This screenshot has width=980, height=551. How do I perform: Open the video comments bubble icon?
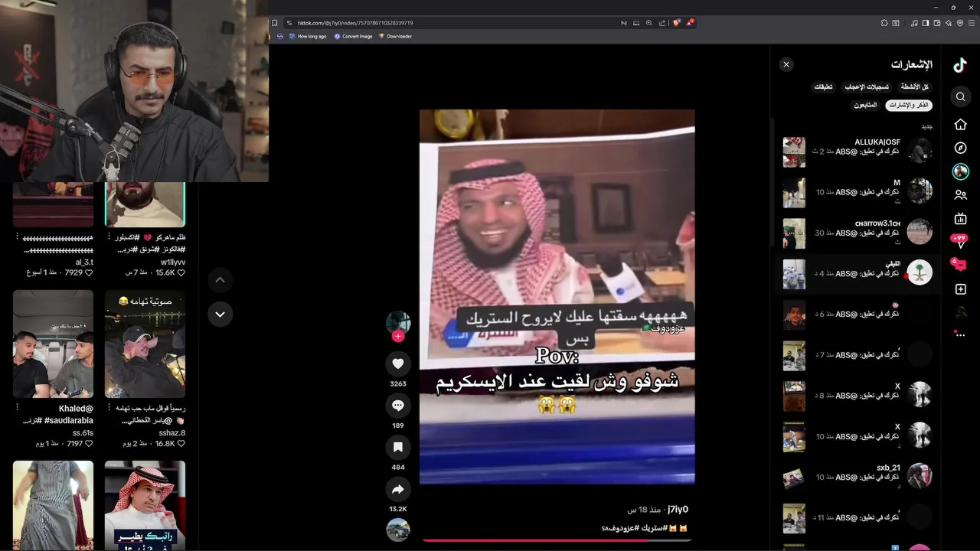point(398,406)
